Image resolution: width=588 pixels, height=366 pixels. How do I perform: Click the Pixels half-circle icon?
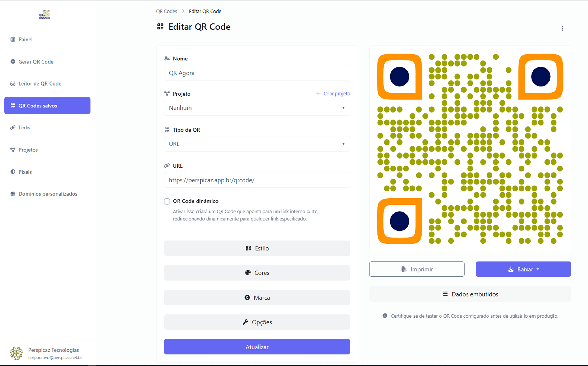click(x=13, y=172)
